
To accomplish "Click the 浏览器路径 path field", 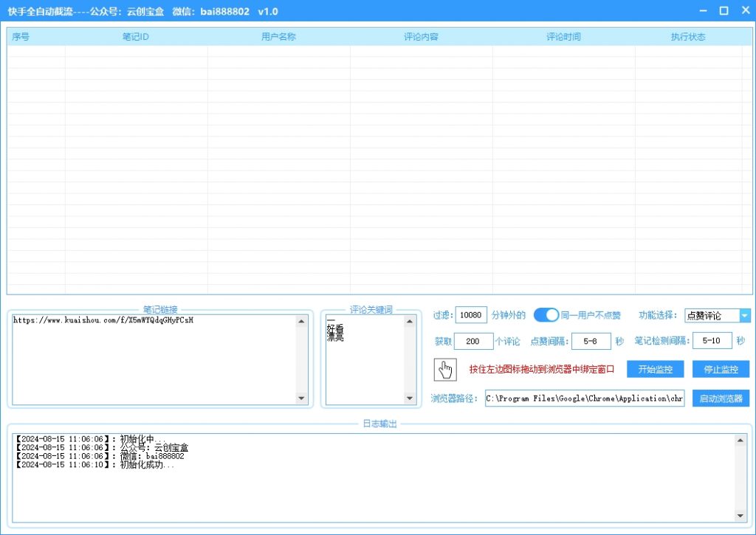I will coord(584,398).
